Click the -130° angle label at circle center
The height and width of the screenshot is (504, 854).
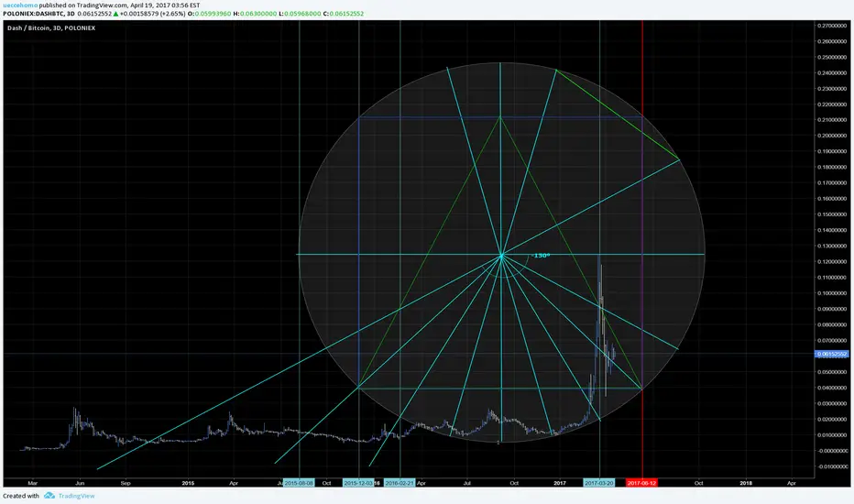coord(541,256)
